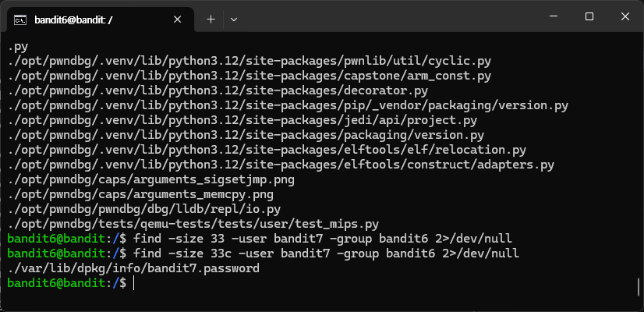Viewport: 644px width, 312px height.
Task: Click the pwnlib/util/cyclic.py path line
Action: (249, 62)
